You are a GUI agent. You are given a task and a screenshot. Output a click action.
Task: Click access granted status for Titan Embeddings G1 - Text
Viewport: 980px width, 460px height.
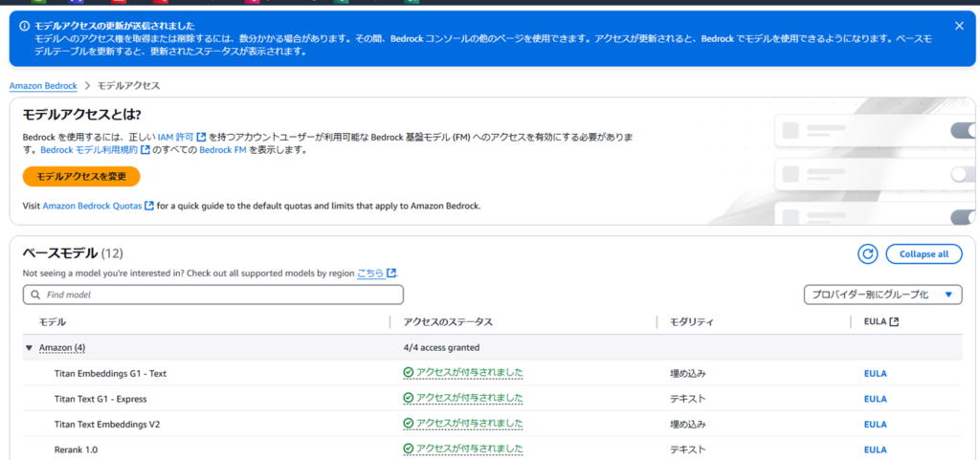click(463, 373)
